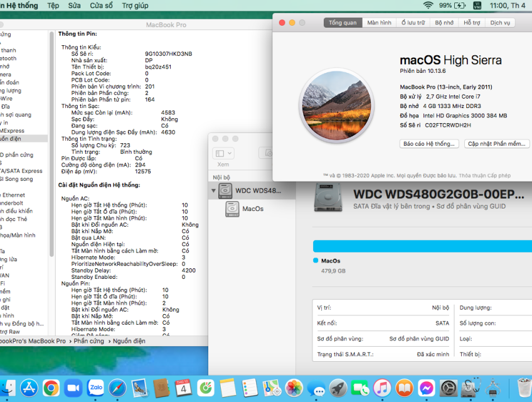Open the Trash in the dock
This screenshot has height=402, width=532.
[524, 388]
